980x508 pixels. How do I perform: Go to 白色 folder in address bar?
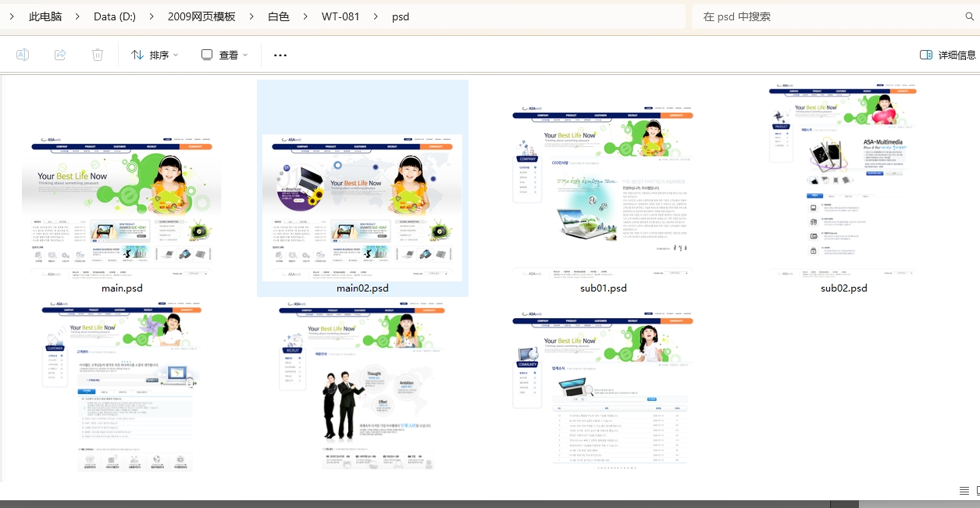279,16
